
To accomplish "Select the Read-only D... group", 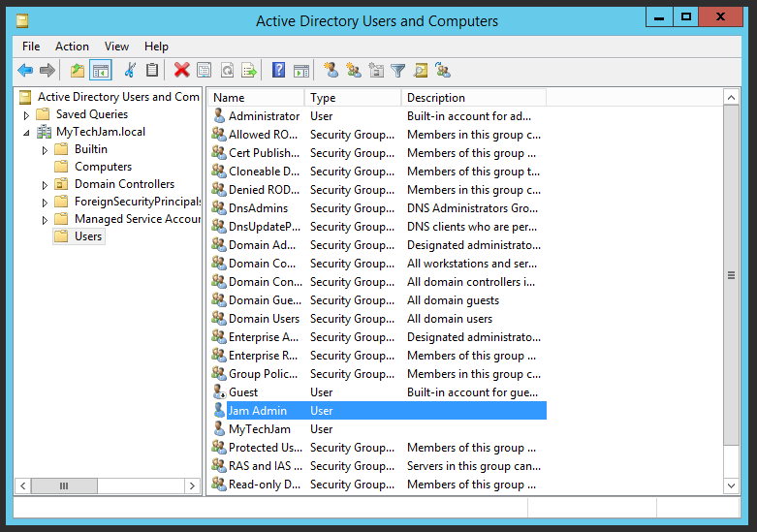I will [x=264, y=484].
